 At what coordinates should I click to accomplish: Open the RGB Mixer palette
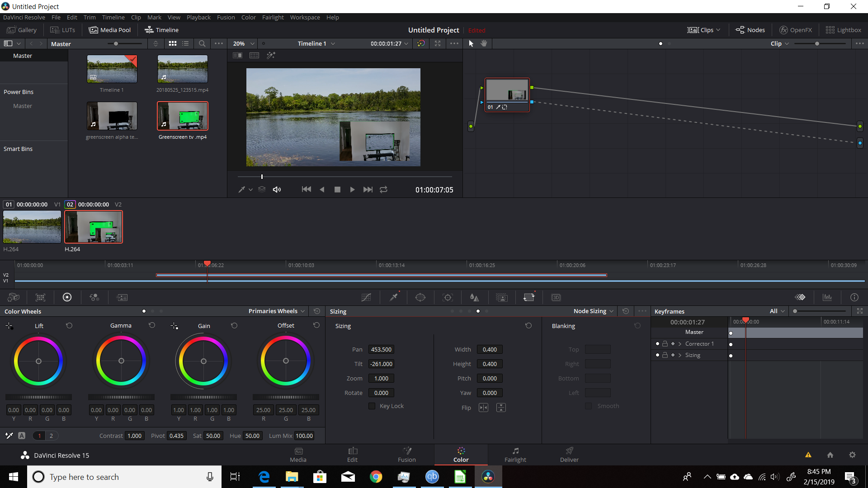[94, 297]
